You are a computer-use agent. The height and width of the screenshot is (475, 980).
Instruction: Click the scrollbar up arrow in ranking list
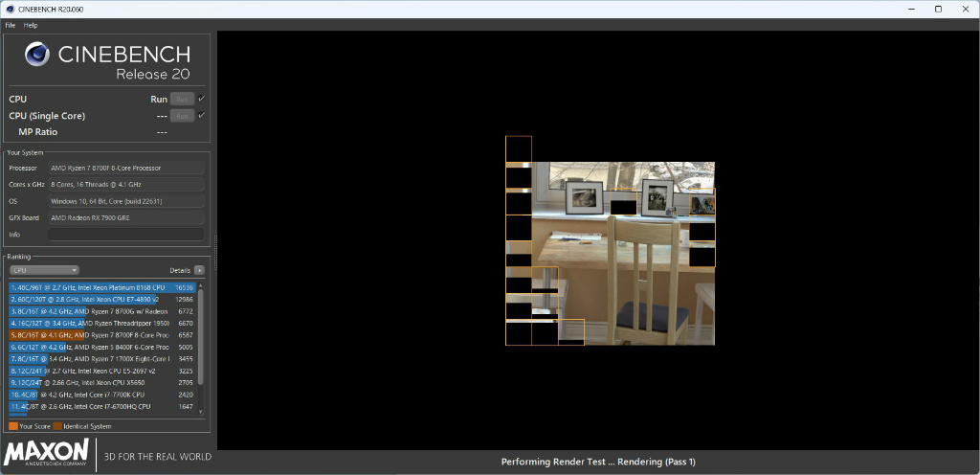coord(201,285)
